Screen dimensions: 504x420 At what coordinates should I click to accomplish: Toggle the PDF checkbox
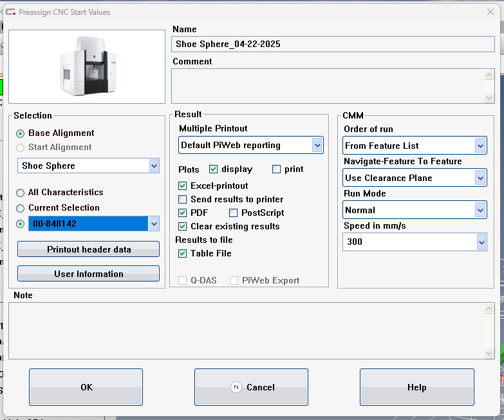[x=182, y=213]
